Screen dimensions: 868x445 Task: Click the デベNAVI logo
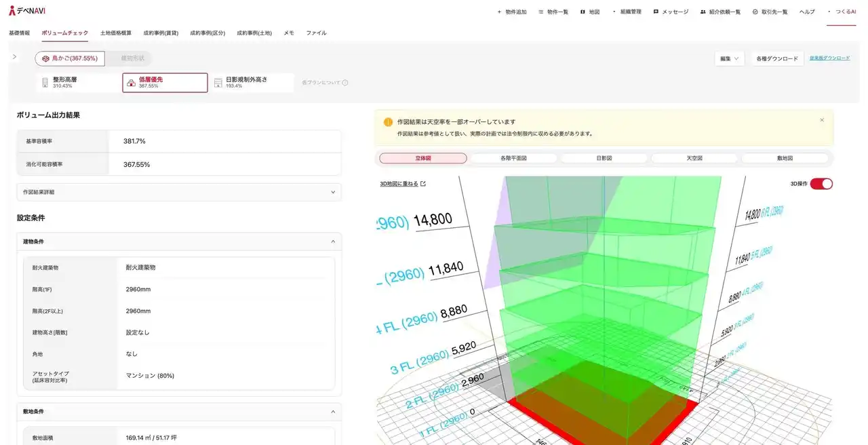tap(27, 12)
